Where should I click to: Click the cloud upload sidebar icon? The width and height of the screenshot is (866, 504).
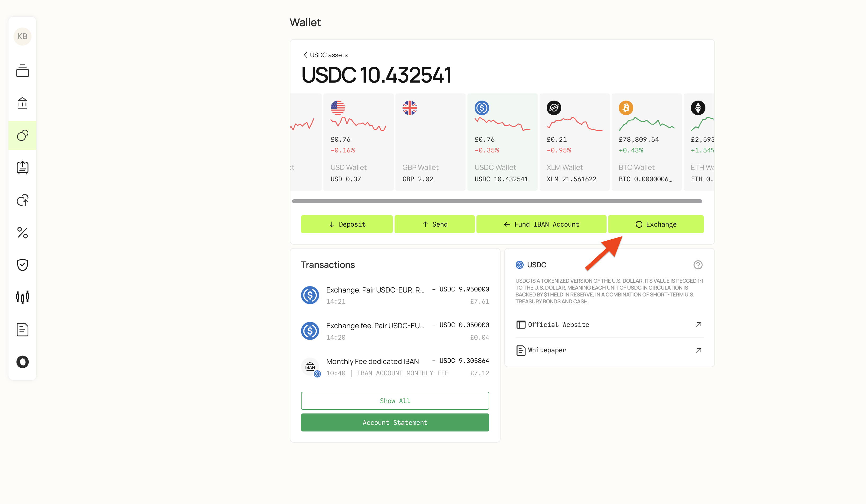(x=22, y=200)
